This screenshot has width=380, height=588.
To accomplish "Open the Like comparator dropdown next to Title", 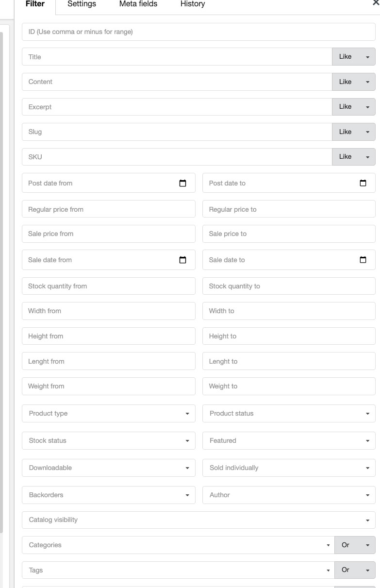I will [x=353, y=56].
